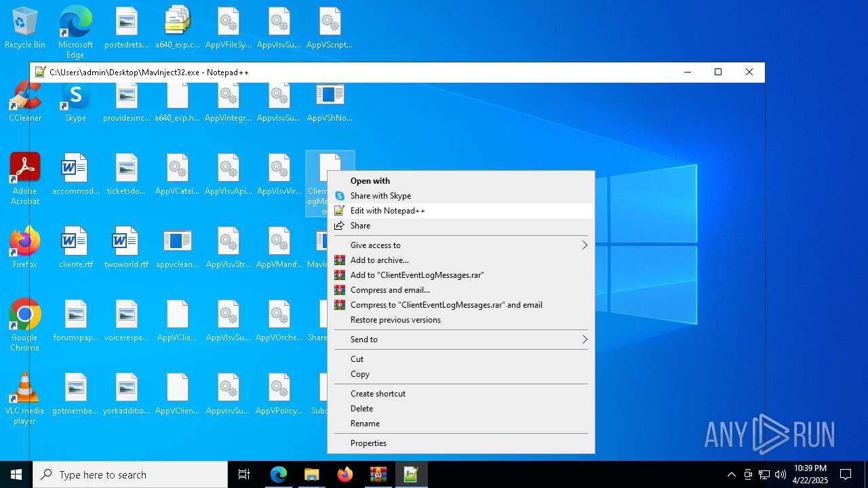Choose Share with Skype in context menu
The image size is (868, 488).
(461, 196)
